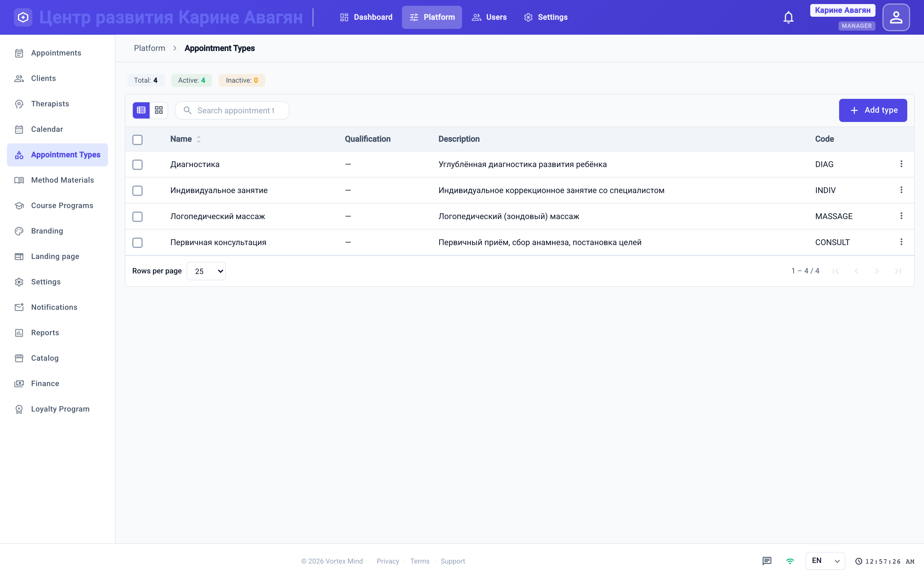Screen dimensions: 924x578
Task: Open Appointments in the sidebar
Action: point(57,53)
